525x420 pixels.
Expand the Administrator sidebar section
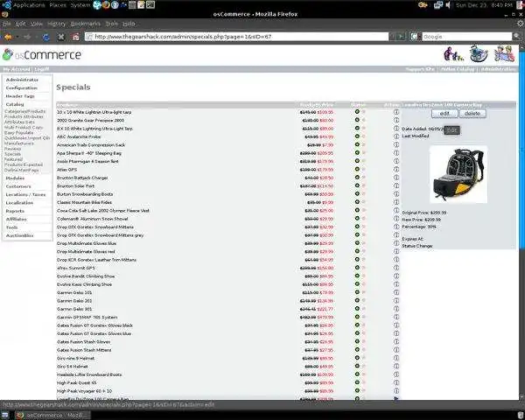[22, 80]
